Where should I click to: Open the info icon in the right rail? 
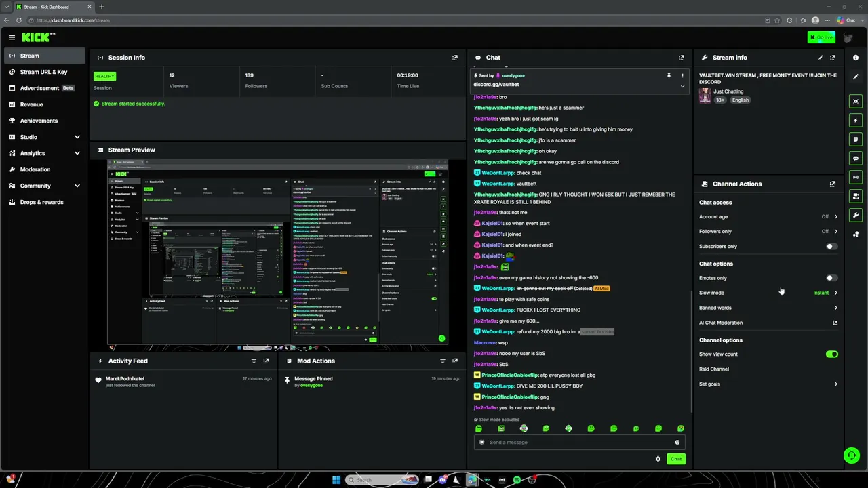(856, 58)
